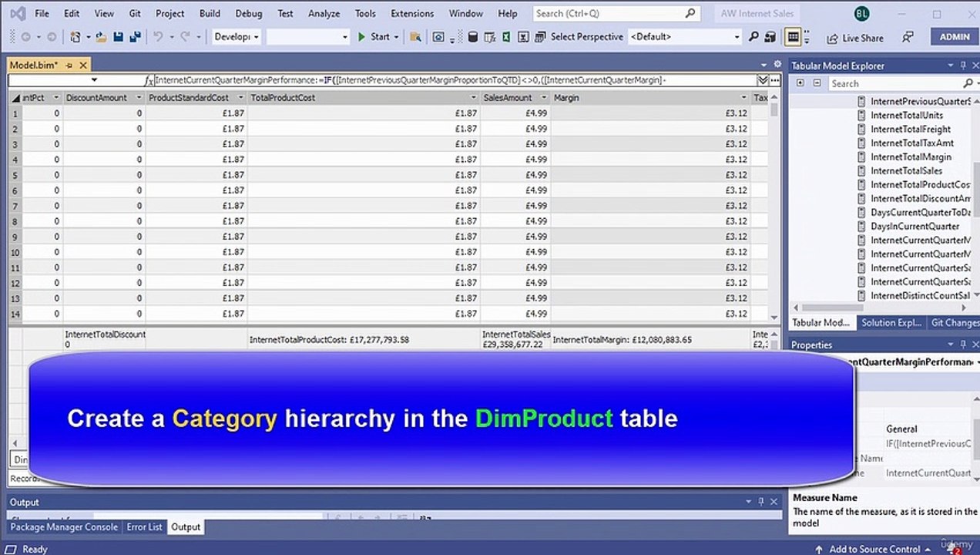Click the BL account avatar
The height and width of the screenshot is (555, 980).
click(861, 14)
